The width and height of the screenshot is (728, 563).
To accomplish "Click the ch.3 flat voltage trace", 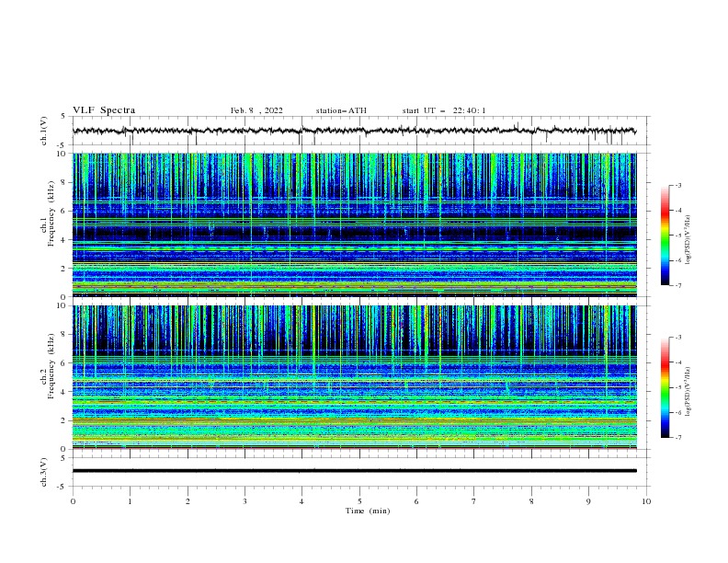I will point(355,471).
